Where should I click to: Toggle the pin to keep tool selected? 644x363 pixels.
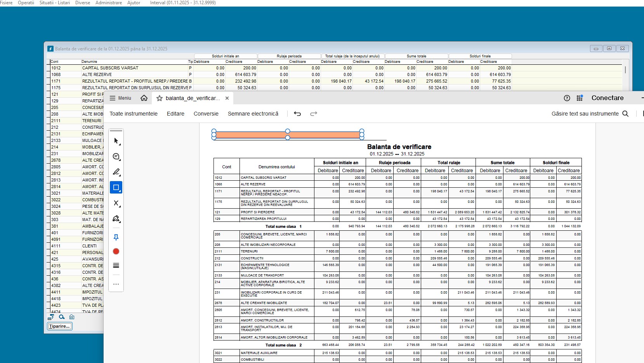pos(116,237)
